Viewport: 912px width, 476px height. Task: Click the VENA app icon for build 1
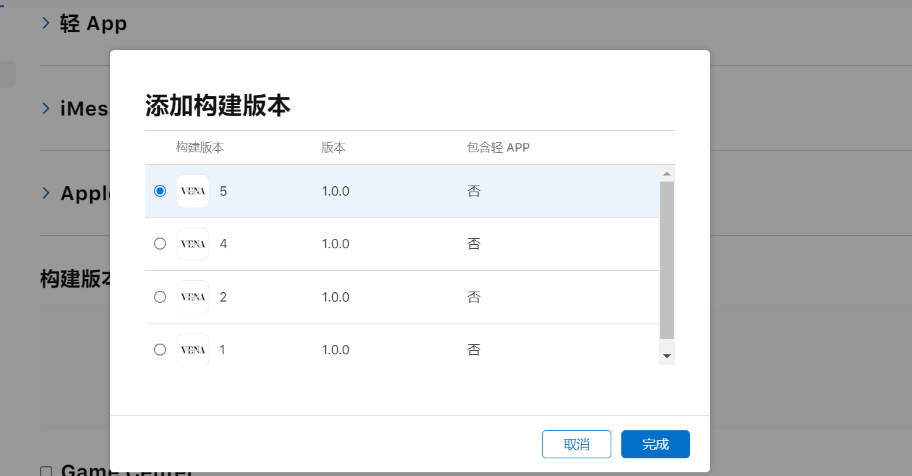[x=193, y=349]
